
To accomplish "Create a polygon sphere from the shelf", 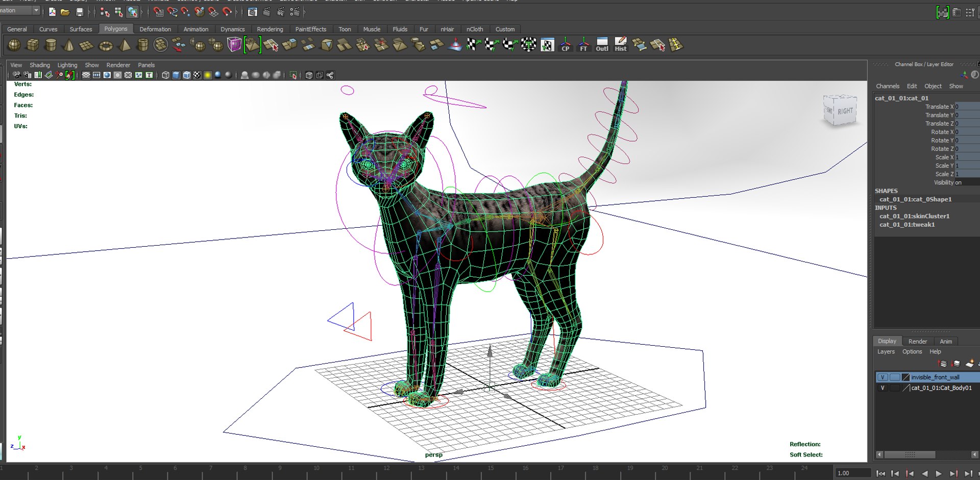I will click(x=14, y=45).
